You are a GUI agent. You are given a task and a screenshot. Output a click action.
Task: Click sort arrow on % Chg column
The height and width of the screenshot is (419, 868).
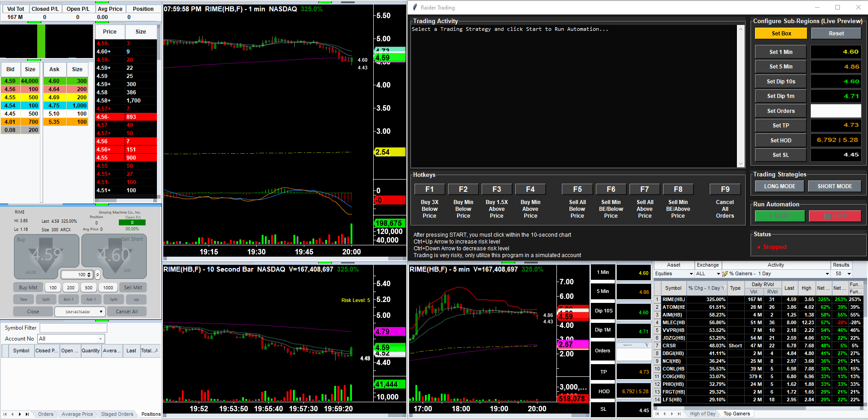[x=723, y=288]
